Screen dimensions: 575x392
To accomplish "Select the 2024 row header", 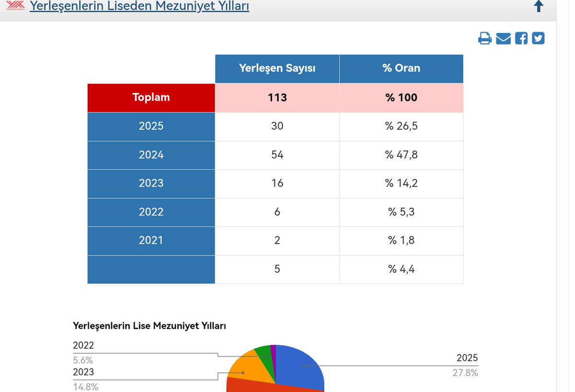I will (151, 155).
